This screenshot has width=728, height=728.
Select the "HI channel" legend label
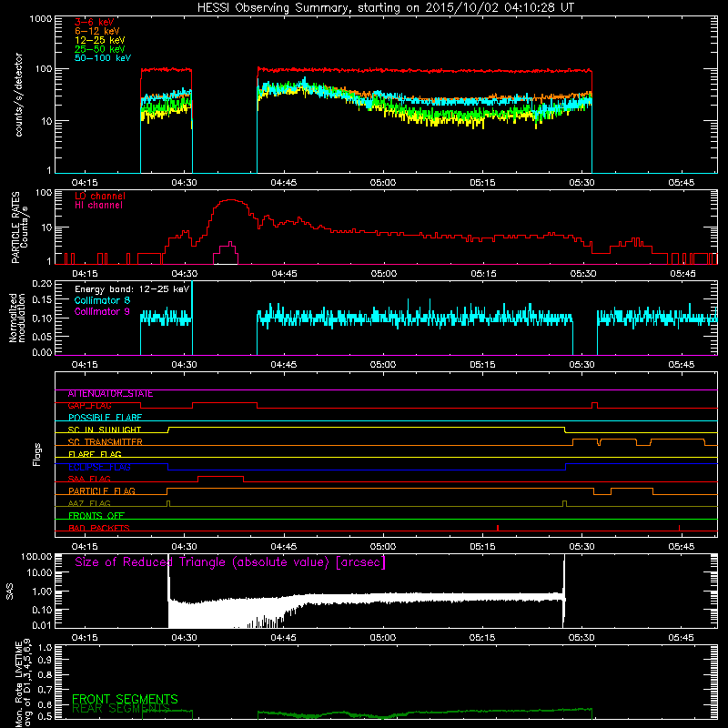(98, 206)
